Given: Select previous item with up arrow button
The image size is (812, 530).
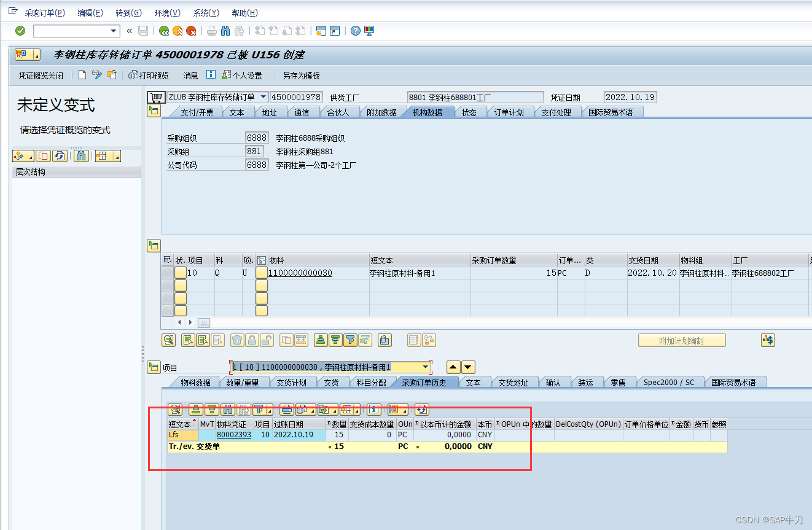Looking at the screenshot, I should pos(453,367).
